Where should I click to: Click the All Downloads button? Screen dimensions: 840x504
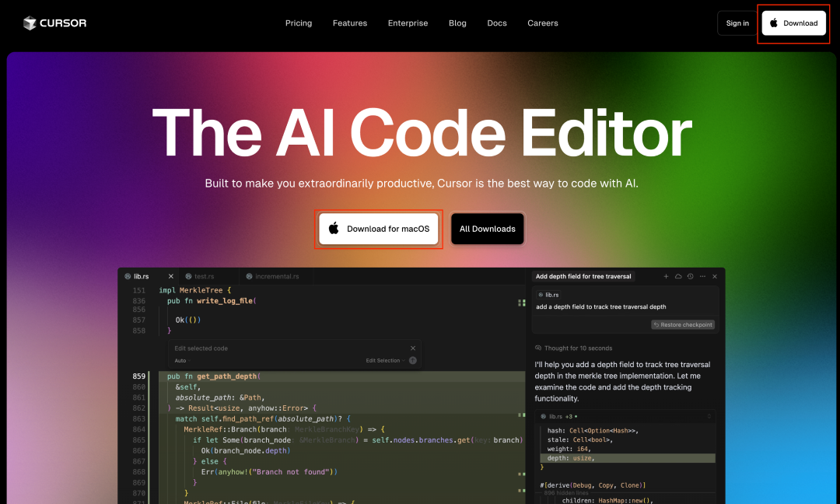[x=488, y=229]
